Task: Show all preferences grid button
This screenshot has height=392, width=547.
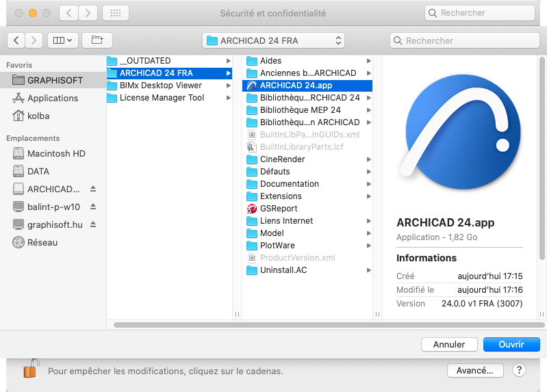Action: pyautogui.click(x=116, y=13)
